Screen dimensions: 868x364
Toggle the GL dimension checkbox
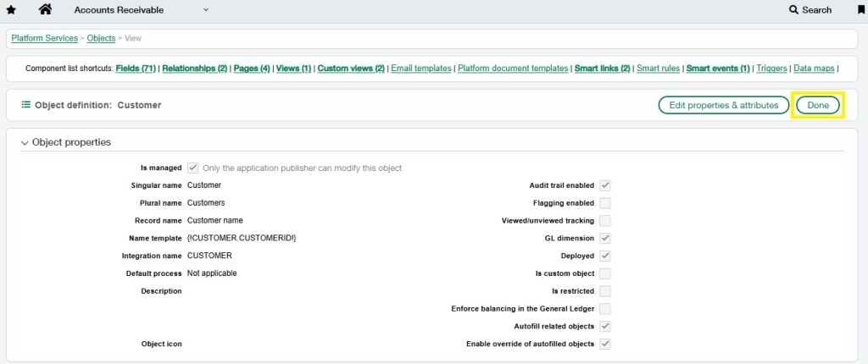point(605,239)
